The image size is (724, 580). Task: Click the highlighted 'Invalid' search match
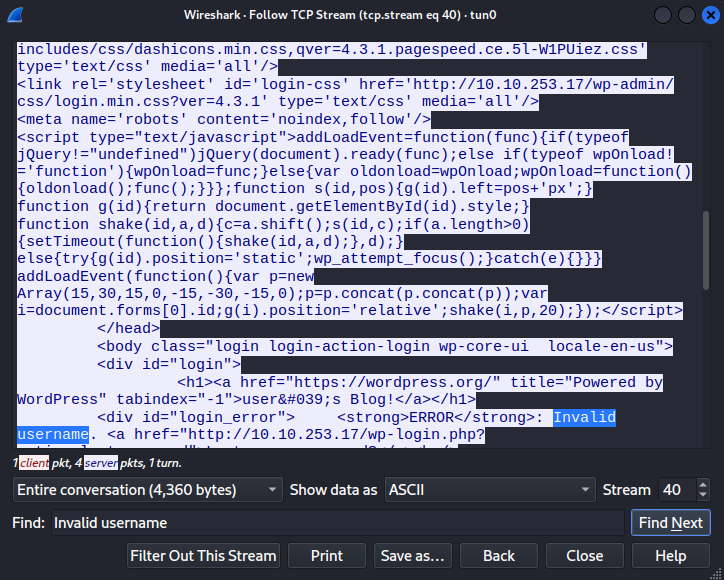585,417
